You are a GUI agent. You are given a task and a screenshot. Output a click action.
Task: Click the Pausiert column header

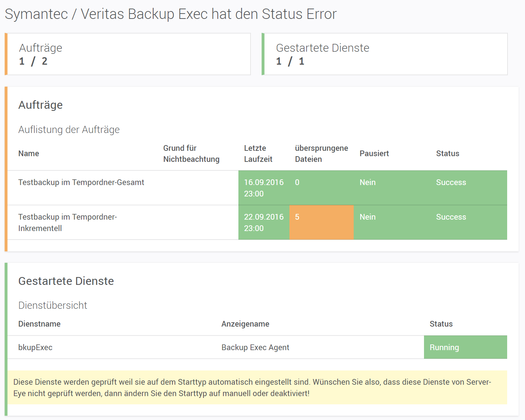pos(374,154)
